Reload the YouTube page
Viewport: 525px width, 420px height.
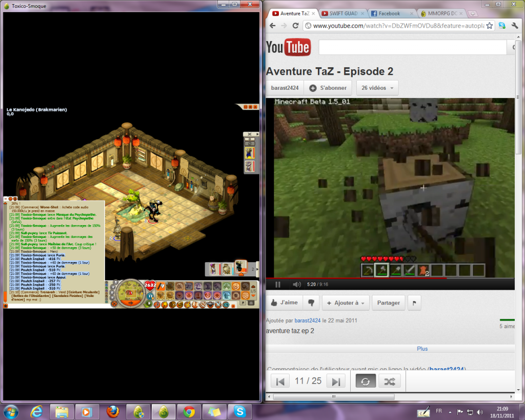click(295, 26)
